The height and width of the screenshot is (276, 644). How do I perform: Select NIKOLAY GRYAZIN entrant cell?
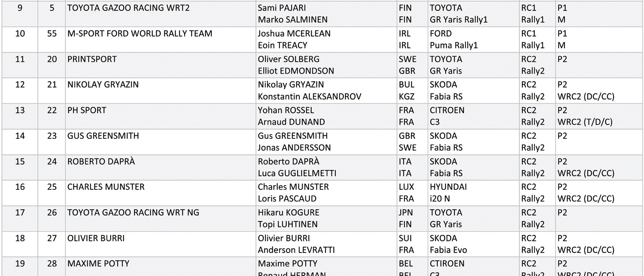coord(160,91)
